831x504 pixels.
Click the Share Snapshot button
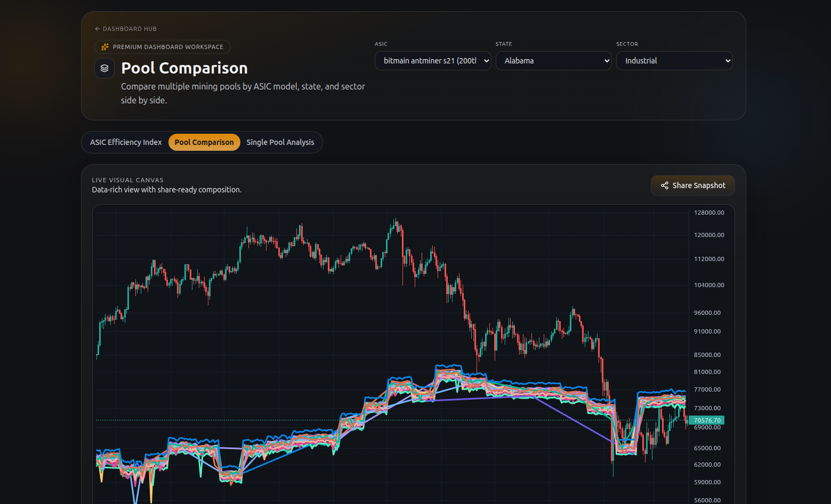[x=693, y=185]
